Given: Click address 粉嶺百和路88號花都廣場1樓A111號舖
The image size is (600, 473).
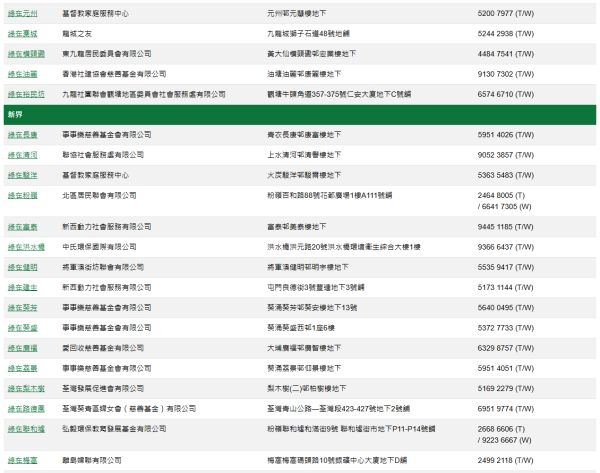Looking at the screenshot, I should [329, 196].
